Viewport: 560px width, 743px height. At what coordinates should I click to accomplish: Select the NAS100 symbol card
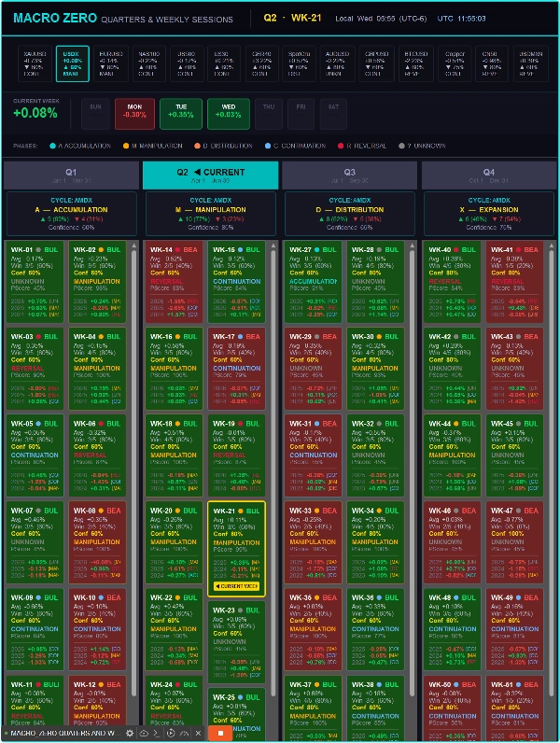148,64
